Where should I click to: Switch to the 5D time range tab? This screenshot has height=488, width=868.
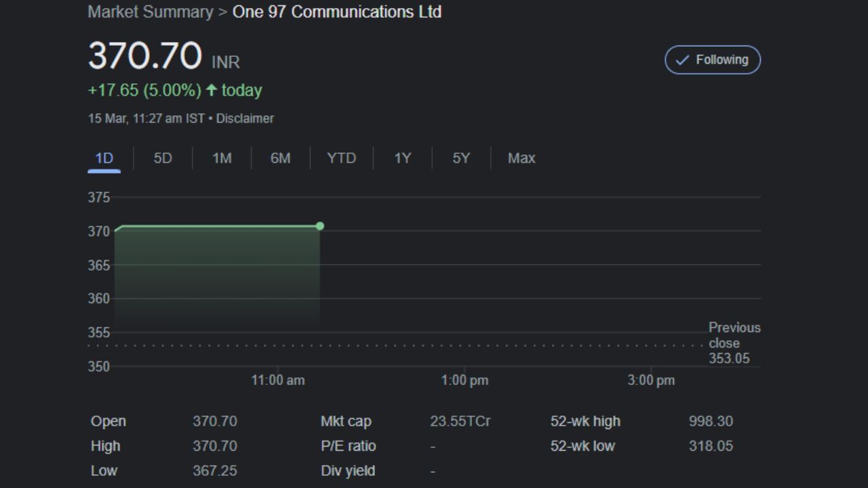[163, 158]
